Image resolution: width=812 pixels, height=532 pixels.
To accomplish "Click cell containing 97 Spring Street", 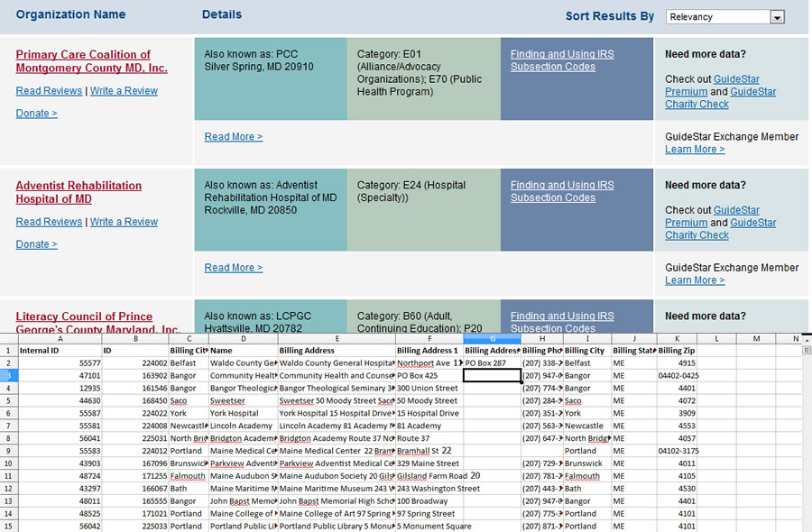I will click(x=429, y=514).
